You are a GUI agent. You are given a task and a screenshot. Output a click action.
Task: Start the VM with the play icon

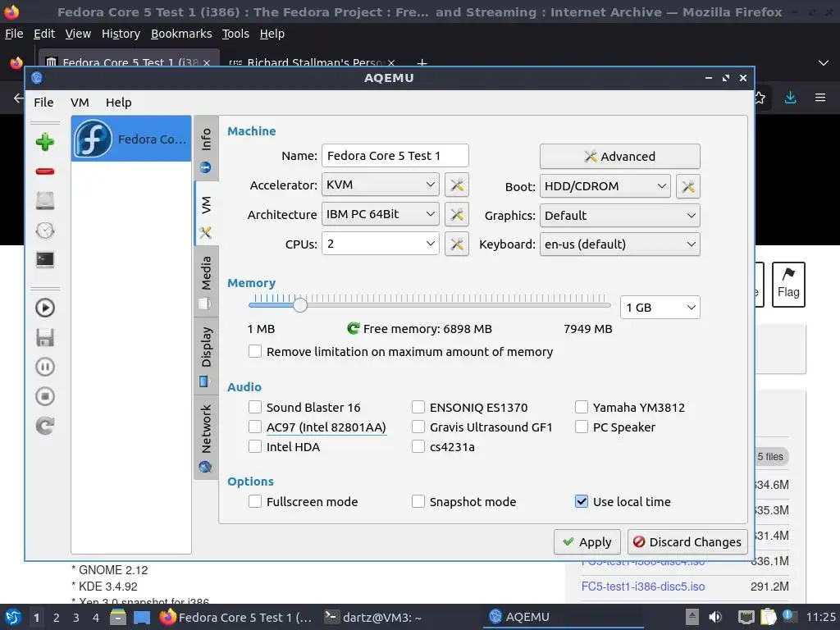pos(45,308)
